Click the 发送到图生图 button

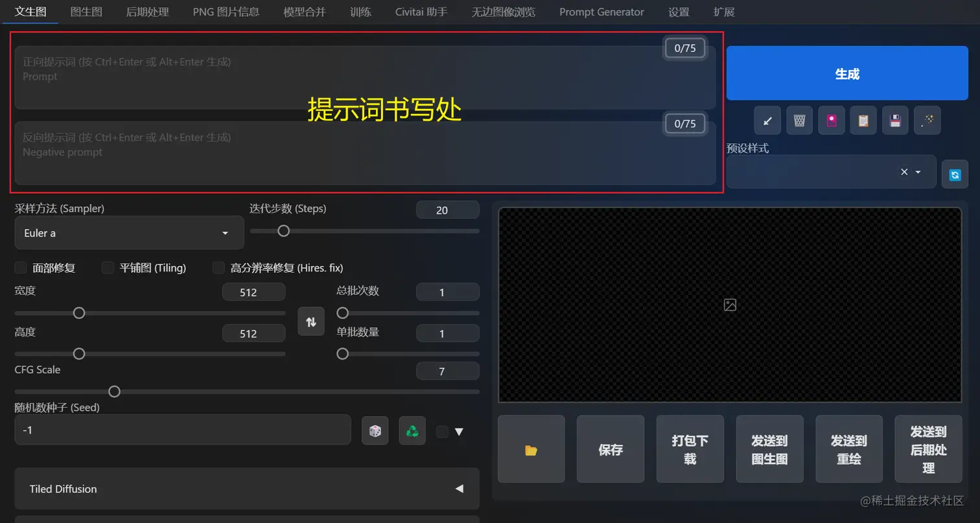click(x=769, y=449)
